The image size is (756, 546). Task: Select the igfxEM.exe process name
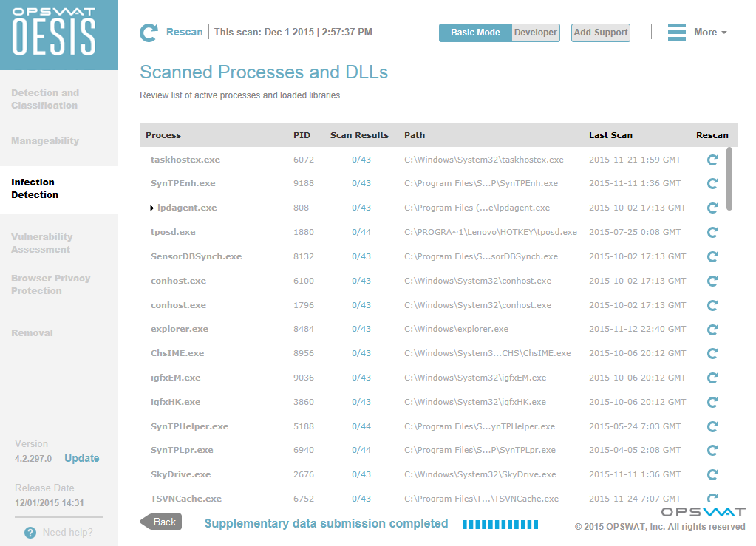175,378
